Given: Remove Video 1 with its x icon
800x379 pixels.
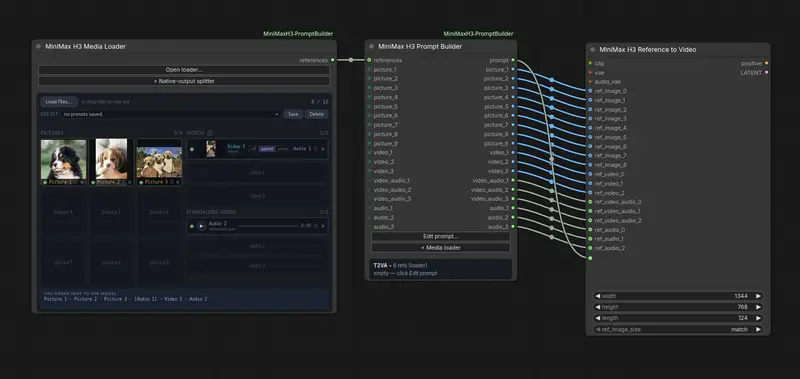Looking at the screenshot, I should coord(322,149).
